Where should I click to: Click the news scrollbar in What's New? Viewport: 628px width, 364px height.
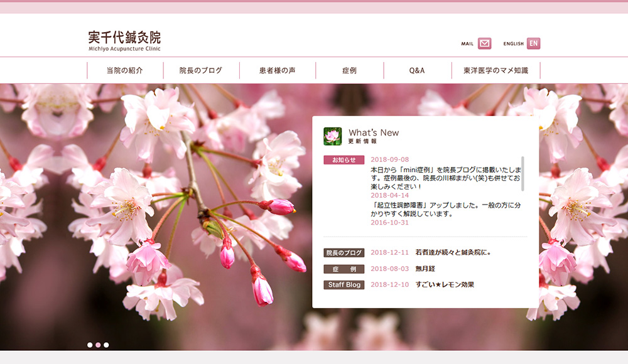pos(522,173)
